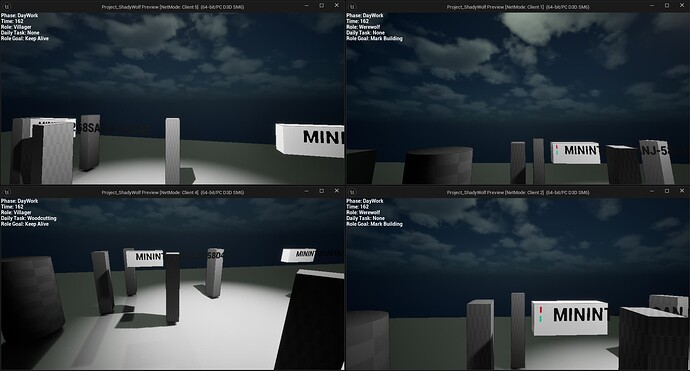Maximize the Client 2 preview window
The height and width of the screenshot is (371, 690).
(x=667, y=191)
